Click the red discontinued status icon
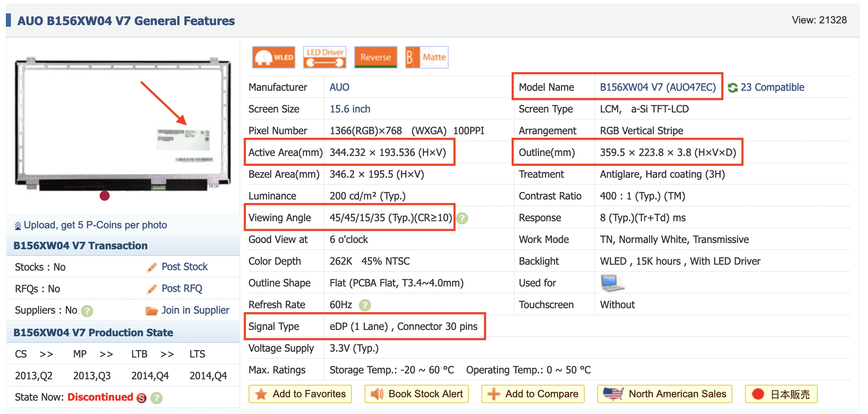The width and height of the screenshot is (868, 414). pos(142,398)
